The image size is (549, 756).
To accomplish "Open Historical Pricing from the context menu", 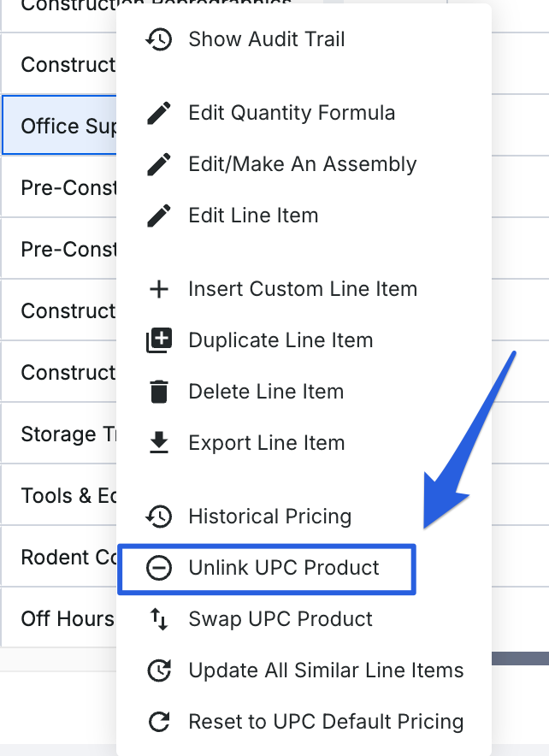I will tap(269, 517).
